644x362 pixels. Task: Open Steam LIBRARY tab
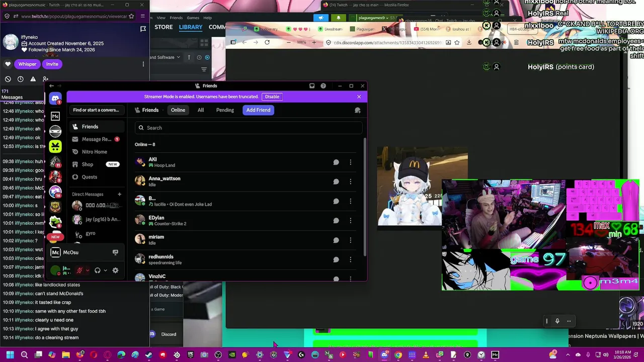(x=191, y=27)
